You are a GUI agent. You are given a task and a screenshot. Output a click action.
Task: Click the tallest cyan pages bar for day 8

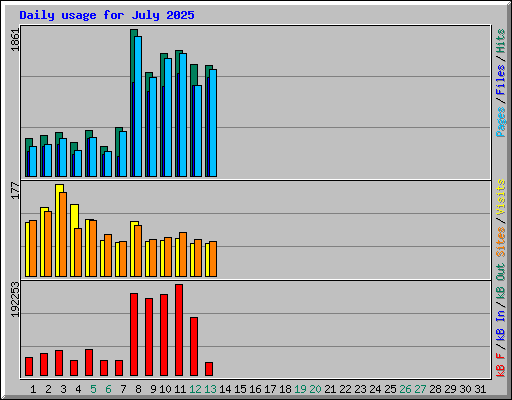click(x=138, y=106)
